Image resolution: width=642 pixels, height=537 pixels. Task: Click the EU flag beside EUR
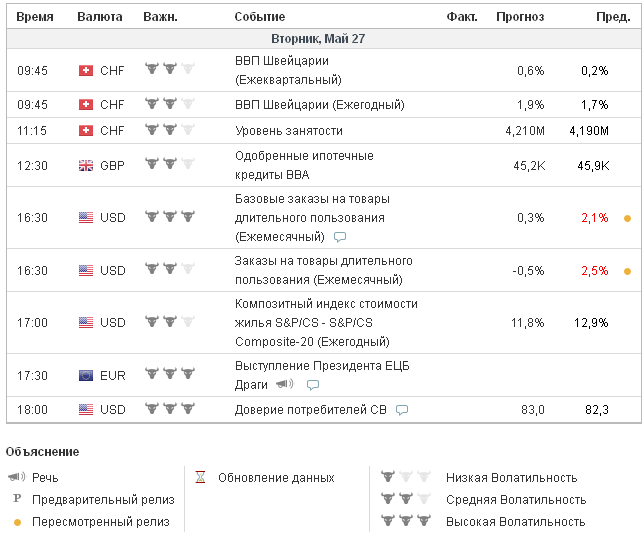click(x=85, y=375)
